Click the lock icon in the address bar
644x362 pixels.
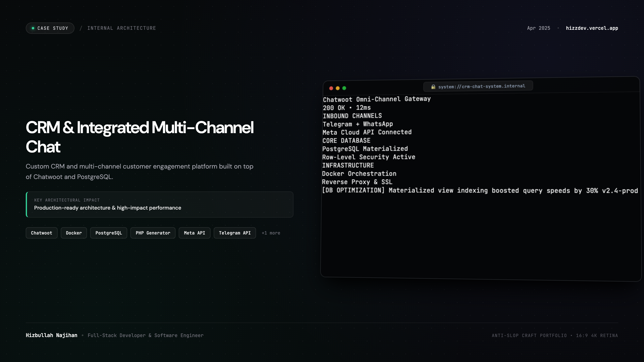point(433,87)
